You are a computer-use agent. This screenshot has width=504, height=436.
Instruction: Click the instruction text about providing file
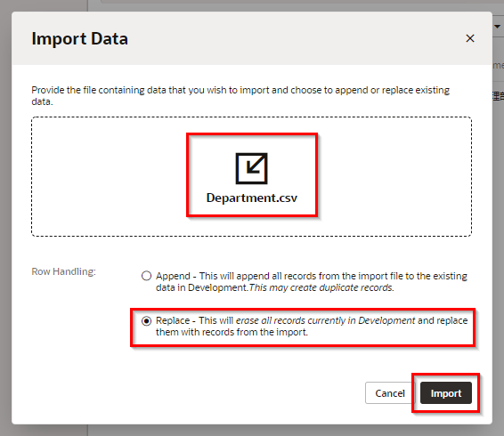point(240,96)
